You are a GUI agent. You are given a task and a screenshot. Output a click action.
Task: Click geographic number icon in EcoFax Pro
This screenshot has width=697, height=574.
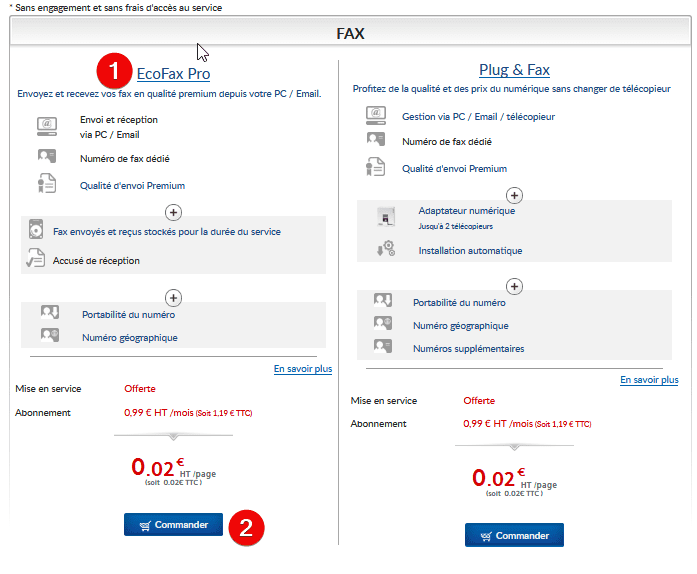coord(50,334)
